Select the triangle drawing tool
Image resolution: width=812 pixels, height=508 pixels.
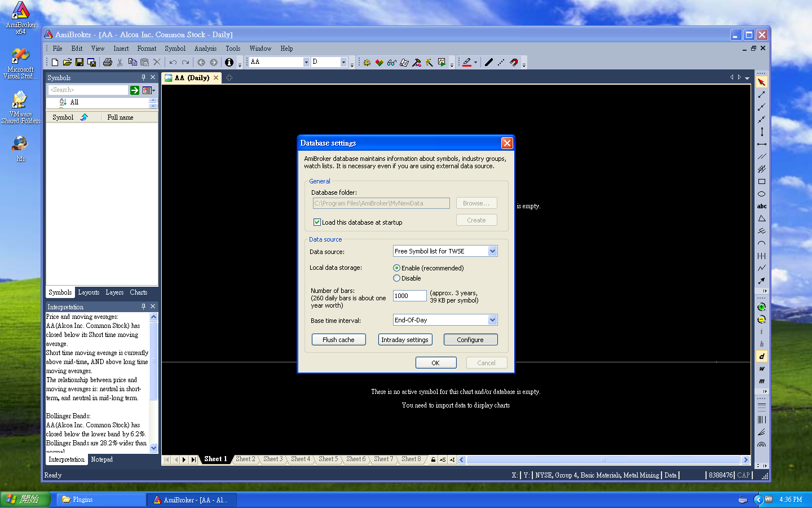(762, 219)
